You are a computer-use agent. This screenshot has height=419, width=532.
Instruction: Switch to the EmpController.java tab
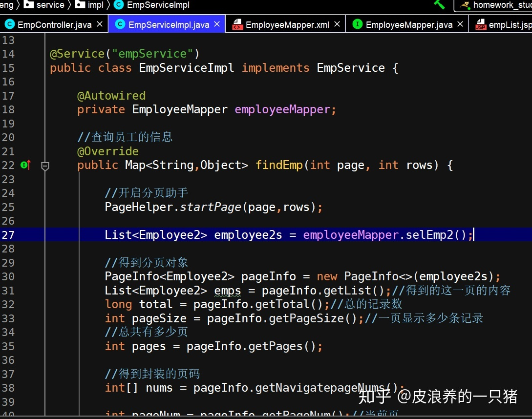(54, 25)
